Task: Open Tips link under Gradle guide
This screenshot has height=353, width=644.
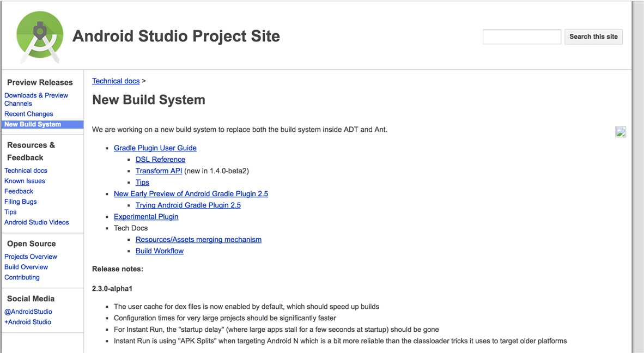Action: tap(143, 182)
